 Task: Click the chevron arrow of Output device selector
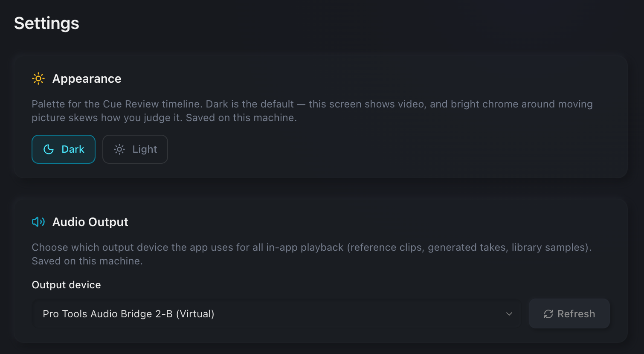[x=509, y=314]
